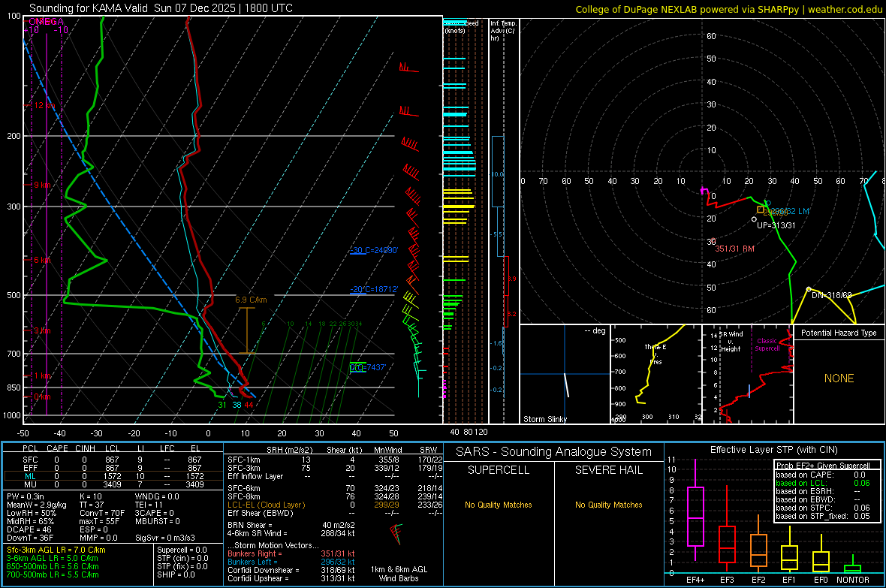Click the magenta "Classic Supercell" label
The width and height of the screenshot is (886, 588).
tap(767, 345)
